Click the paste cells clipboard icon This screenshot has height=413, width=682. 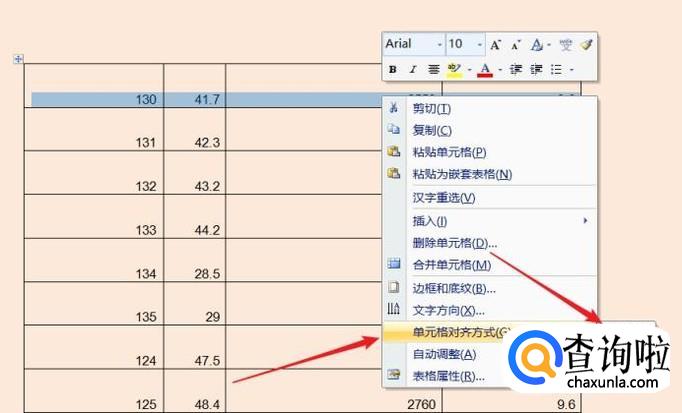click(x=394, y=151)
